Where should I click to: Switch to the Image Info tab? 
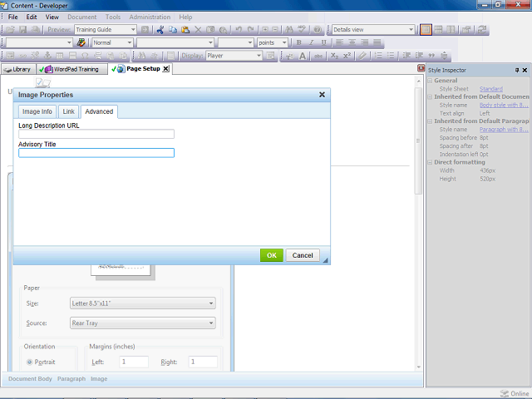37,111
